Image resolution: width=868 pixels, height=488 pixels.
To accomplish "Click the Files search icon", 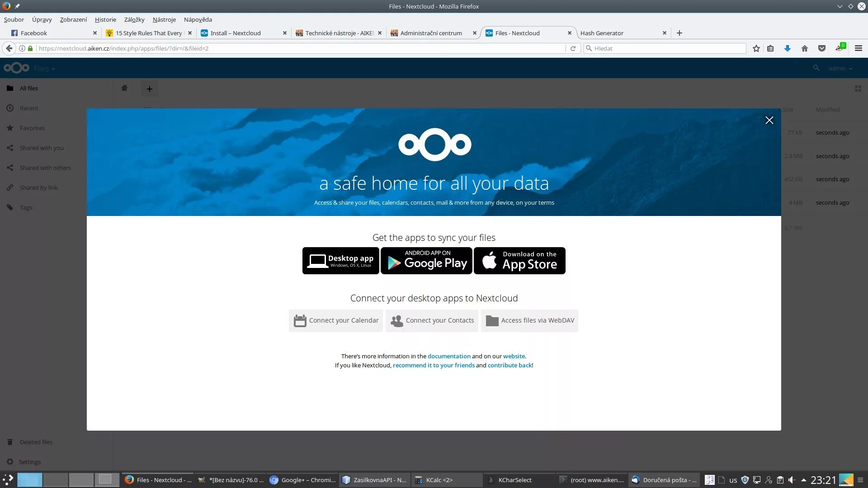I will click(816, 68).
